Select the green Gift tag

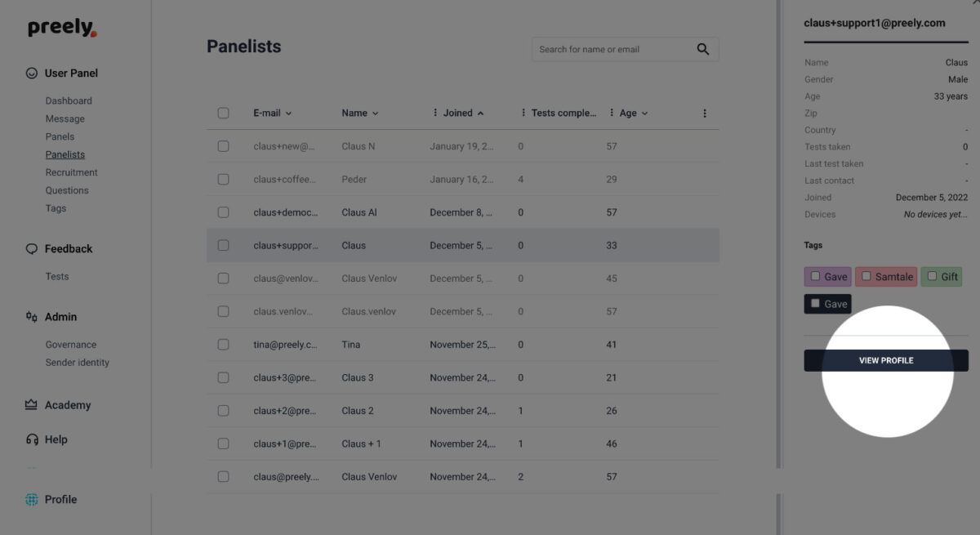pos(942,277)
